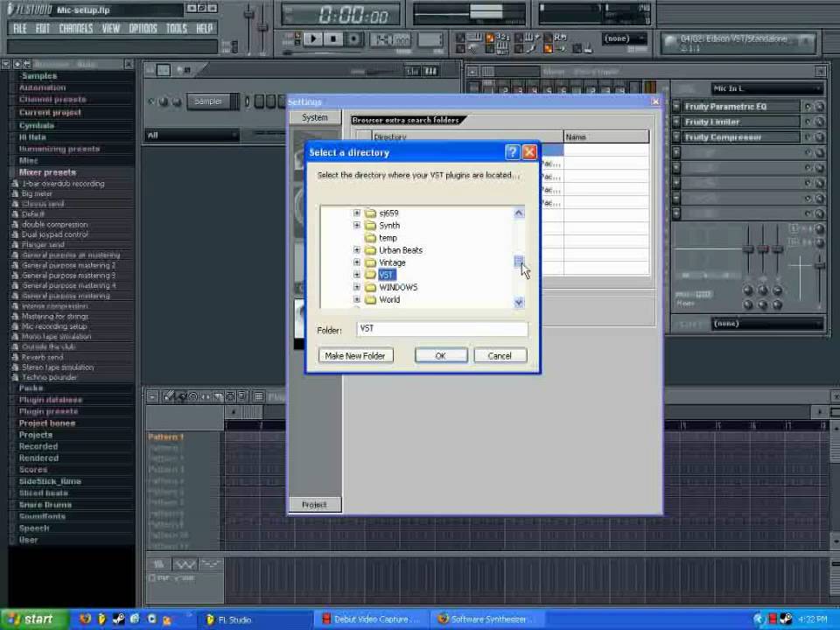Expand the sj659 folder node
This screenshot has width=840, height=630.
[357, 213]
